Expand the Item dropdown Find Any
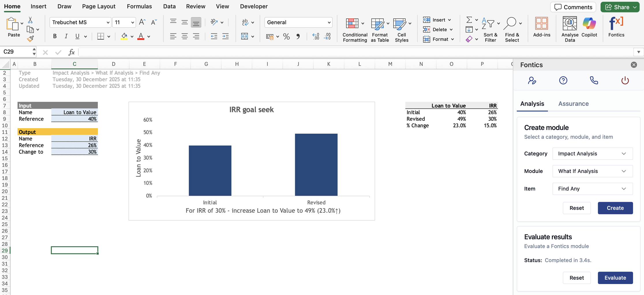Image resolution: width=644 pixels, height=295 pixels. [592, 189]
